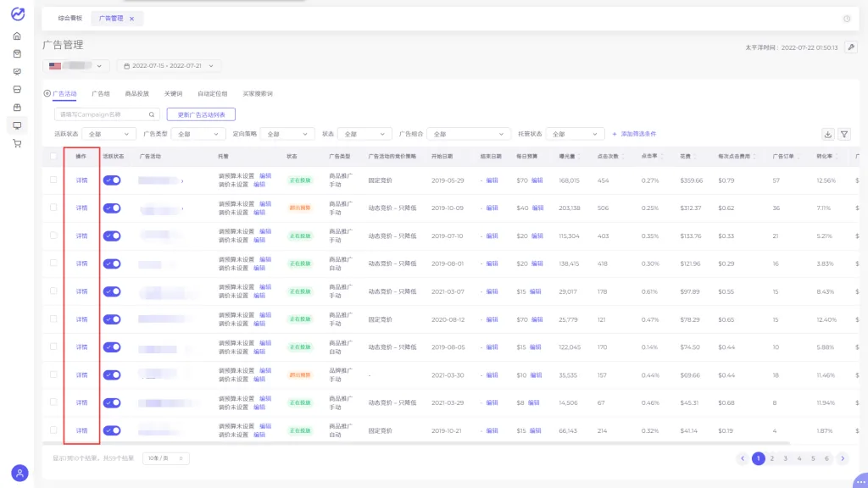Screen dimensions: 868x488
Task: Open the 2022-07-15 date range picker
Action: (x=169, y=66)
